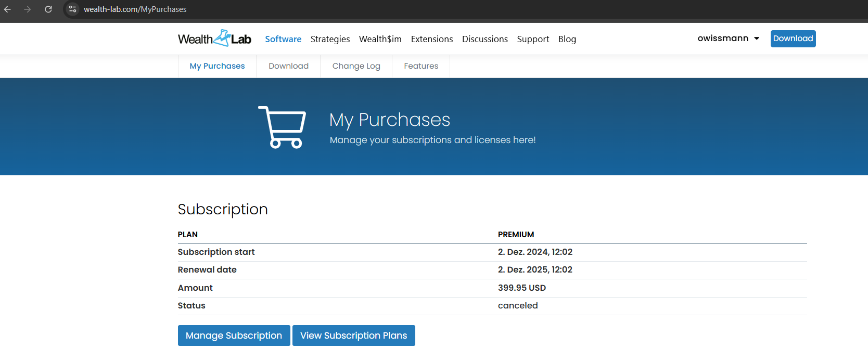Click the browser back arrow
The image size is (868, 361).
tap(8, 9)
